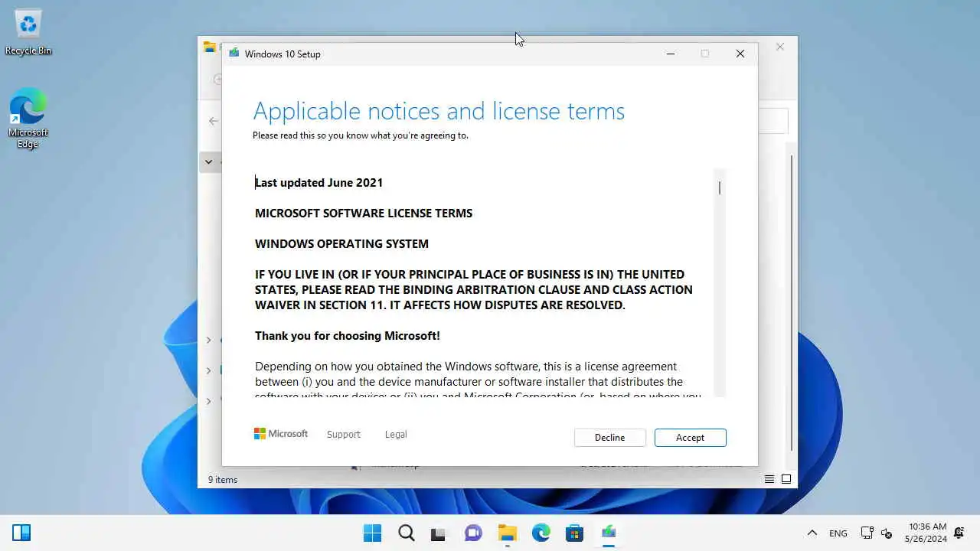980x551 pixels.
Task: Open File Explorer from taskbar
Action: coord(508,533)
